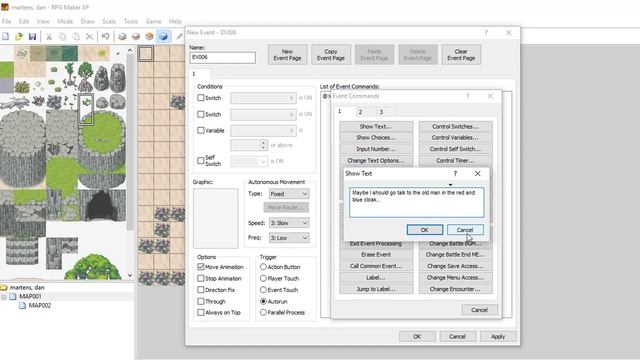640x360 pixels.
Task: Open the Self Switch letter dropdown
Action: coord(249,162)
